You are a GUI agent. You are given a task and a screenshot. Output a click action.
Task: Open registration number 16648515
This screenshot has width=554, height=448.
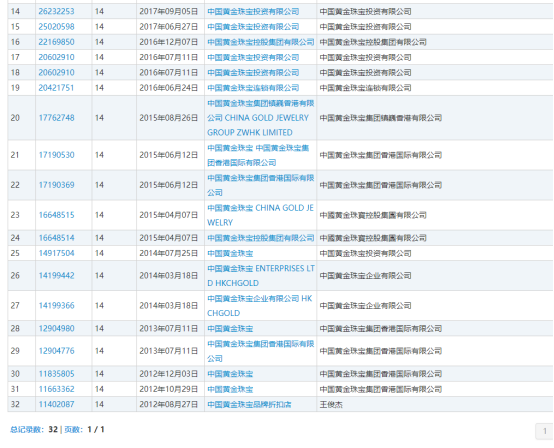pos(56,215)
